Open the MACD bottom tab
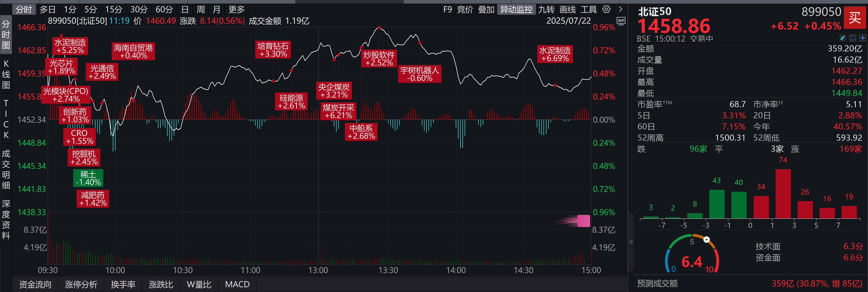Screen dimensions: 868x292 click(237, 284)
